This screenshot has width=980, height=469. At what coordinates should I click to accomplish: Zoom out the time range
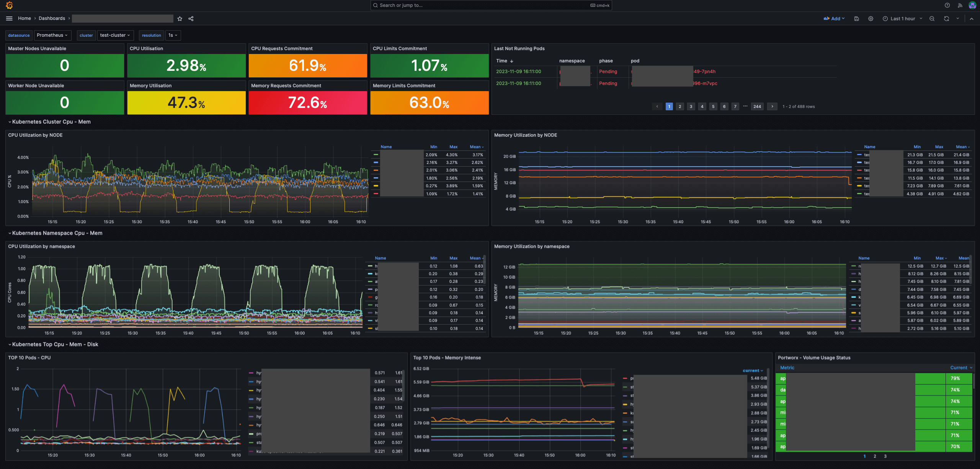point(932,18)
